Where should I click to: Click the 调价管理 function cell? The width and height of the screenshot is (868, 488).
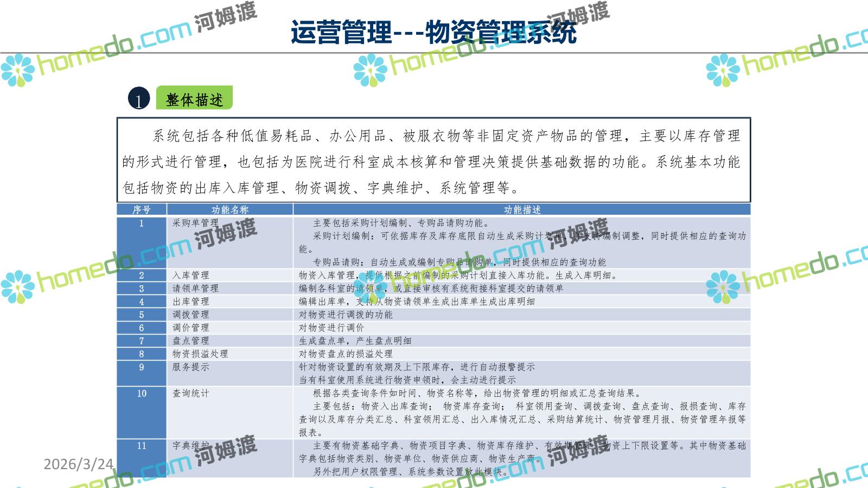[x=190, y=328]
